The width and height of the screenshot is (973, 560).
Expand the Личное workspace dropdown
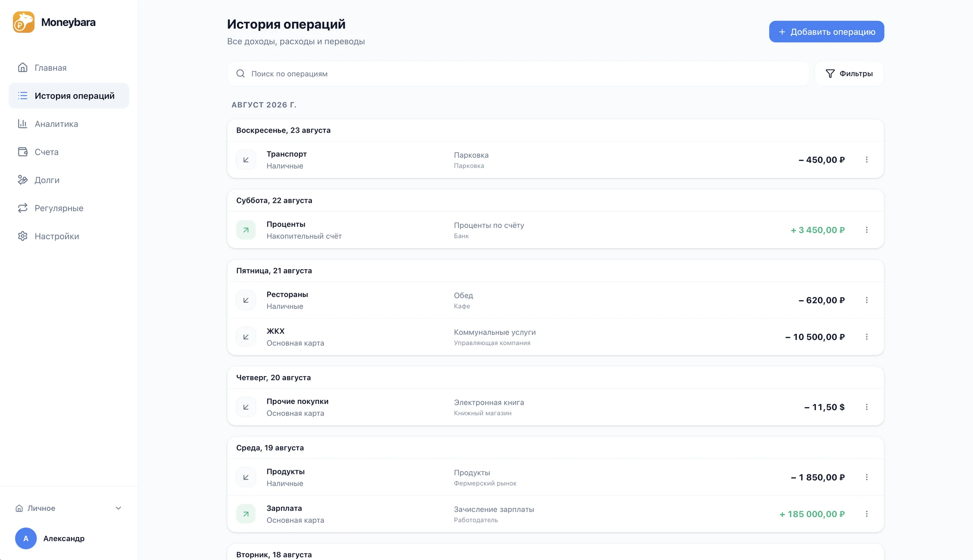point(69,508)
